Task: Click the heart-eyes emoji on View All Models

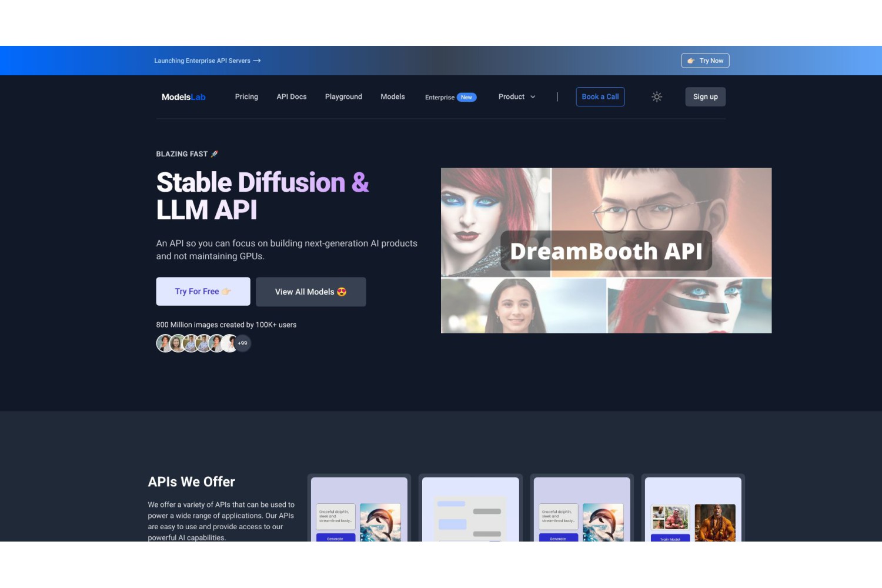Action: (342, 292)
